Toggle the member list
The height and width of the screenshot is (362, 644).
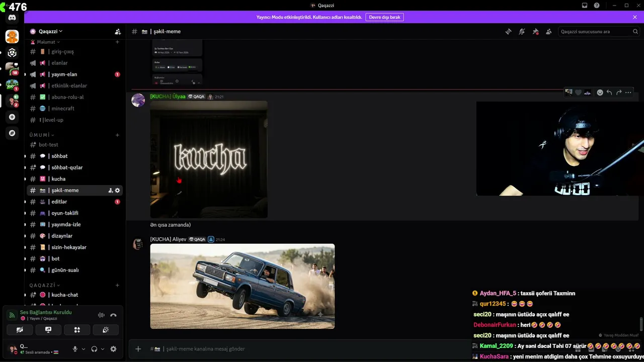tap(549, 31)
